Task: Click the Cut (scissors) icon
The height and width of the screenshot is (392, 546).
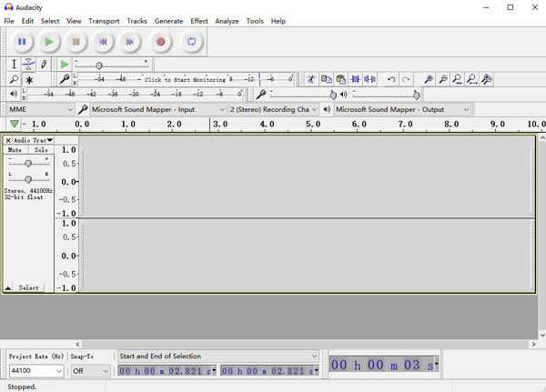Action: (311, 79)
